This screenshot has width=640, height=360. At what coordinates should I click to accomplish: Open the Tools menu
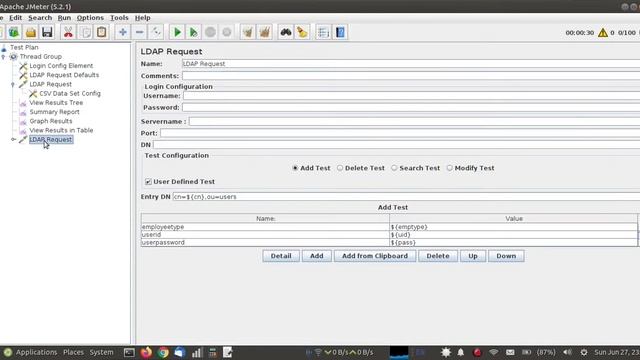point(119,18)
